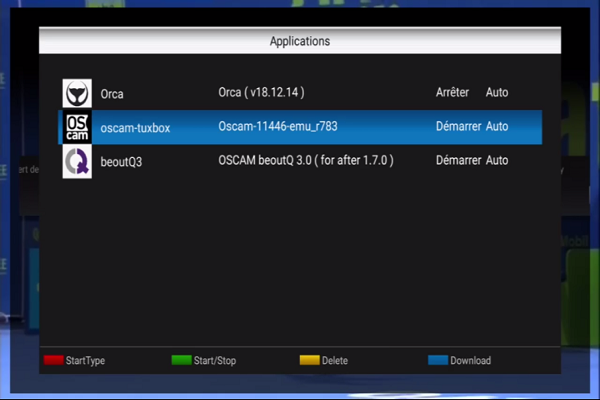
Task: Click the beoutQ3 purple Q icon
Action: click(x=77, y=161)
